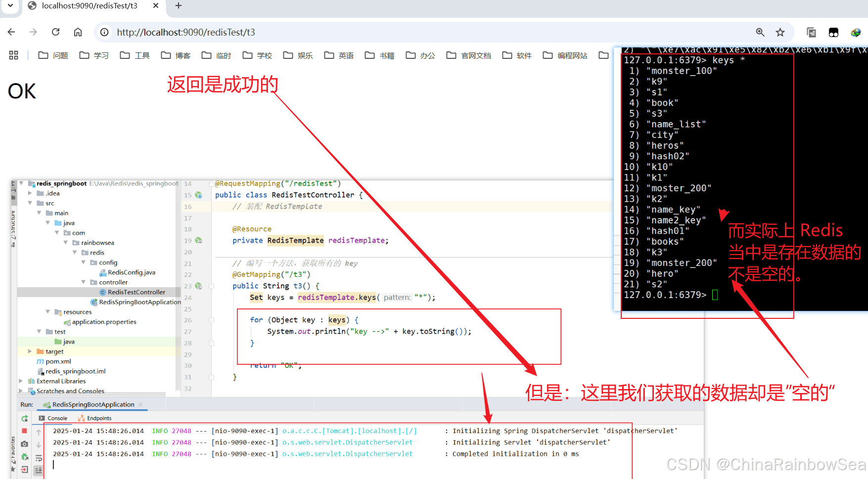
Task: Open pom.xml in project tree
Action: (54, 361)
